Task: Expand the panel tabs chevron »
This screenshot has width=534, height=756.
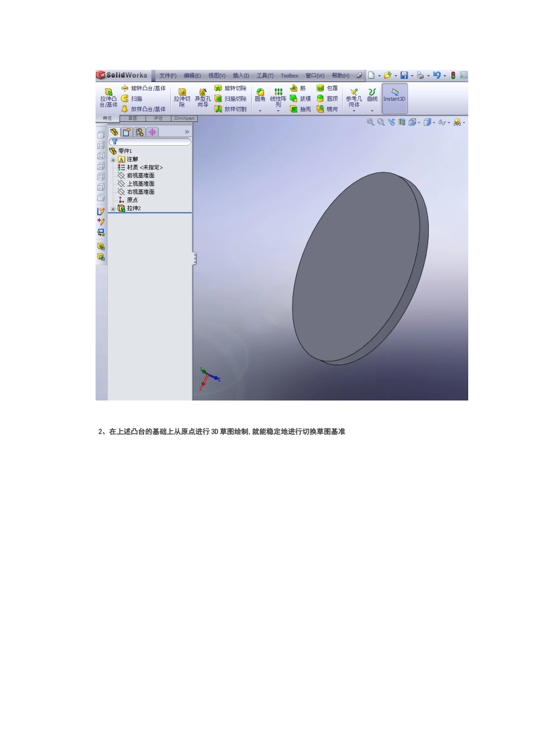Action: click(187, 132)
